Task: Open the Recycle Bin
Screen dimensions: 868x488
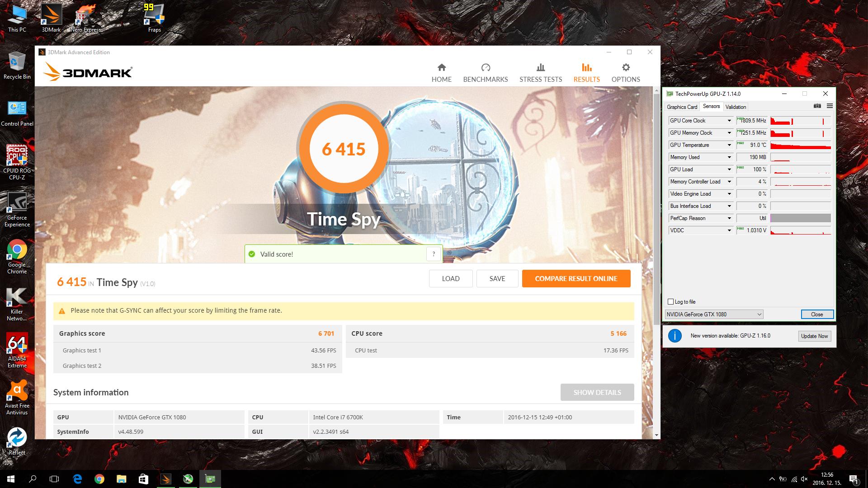Action: [17, 66]
